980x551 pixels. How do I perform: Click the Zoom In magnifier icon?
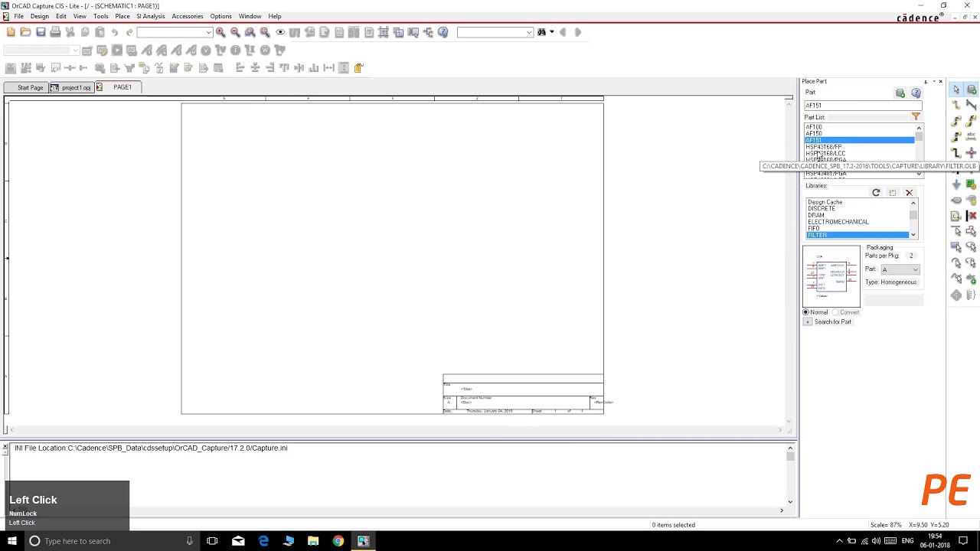[x=220, y=32]
